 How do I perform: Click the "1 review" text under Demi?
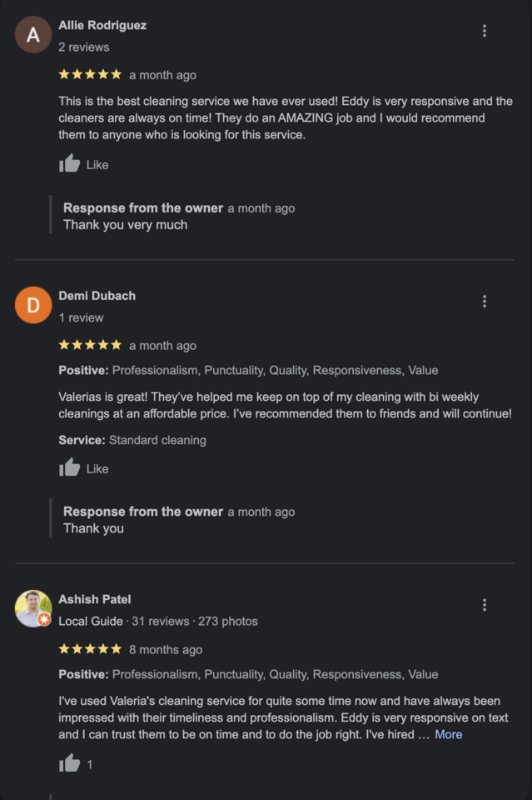point(81,317)
